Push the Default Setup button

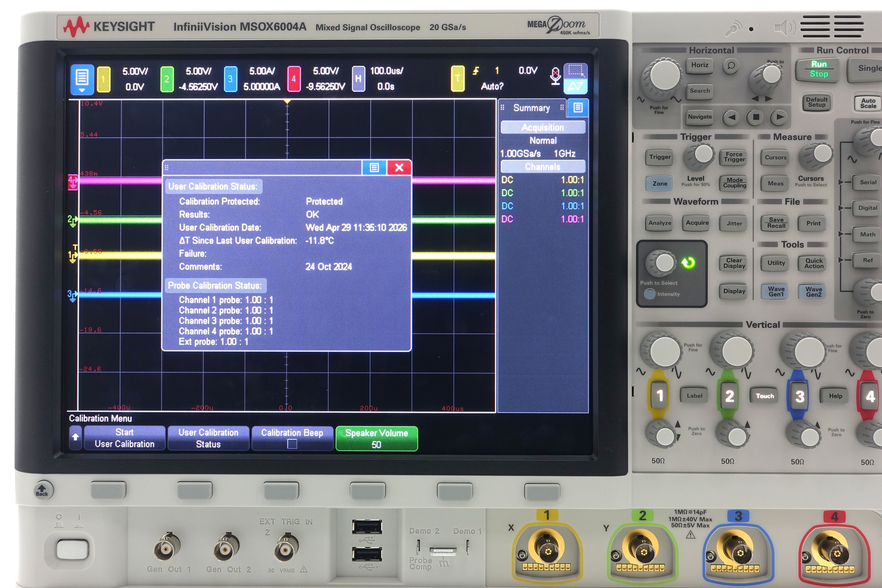pos(817,103)
